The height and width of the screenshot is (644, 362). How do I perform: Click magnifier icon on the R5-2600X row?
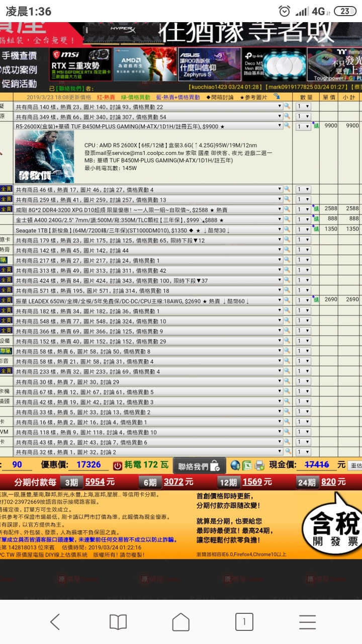(x=287, y=126)
